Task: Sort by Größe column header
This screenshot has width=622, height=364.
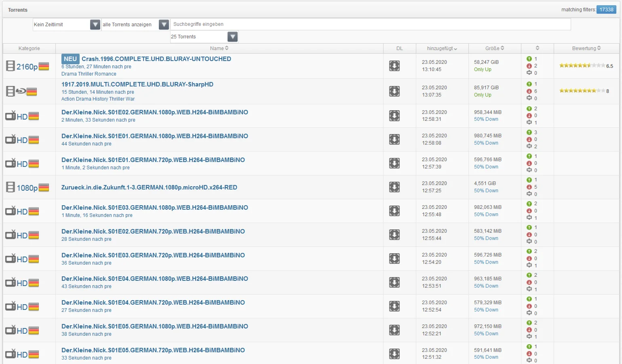Action: (494, 48)
